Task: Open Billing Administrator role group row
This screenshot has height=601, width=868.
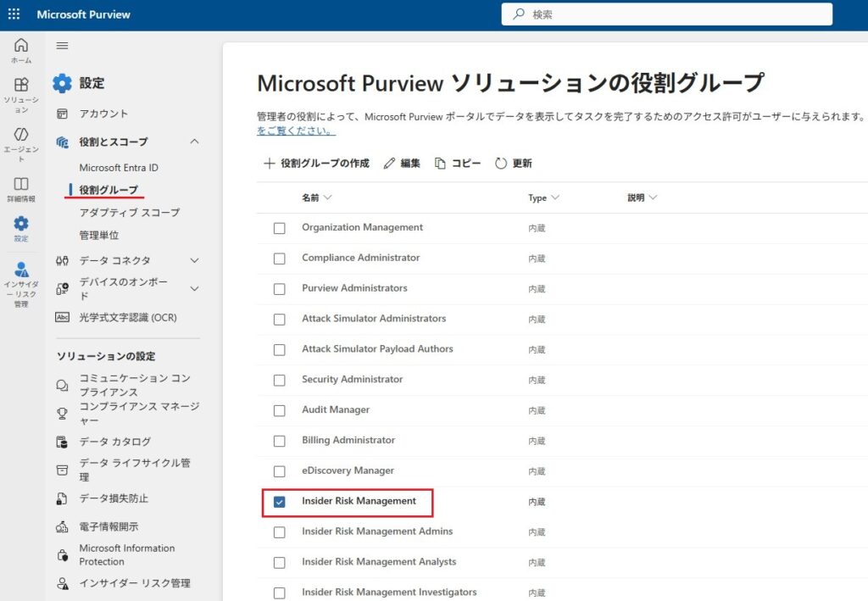Action: click(x=348, y=440)
